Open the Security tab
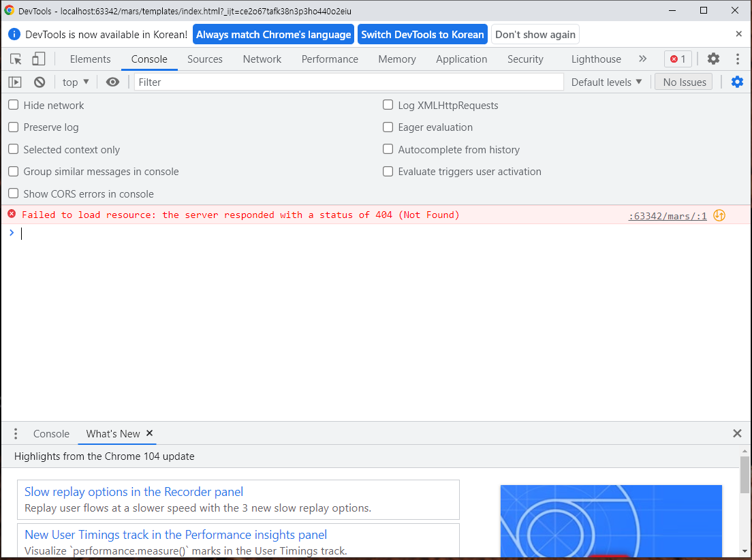The height and width of the screenshot is (560, 752). [x=525, y=59]
